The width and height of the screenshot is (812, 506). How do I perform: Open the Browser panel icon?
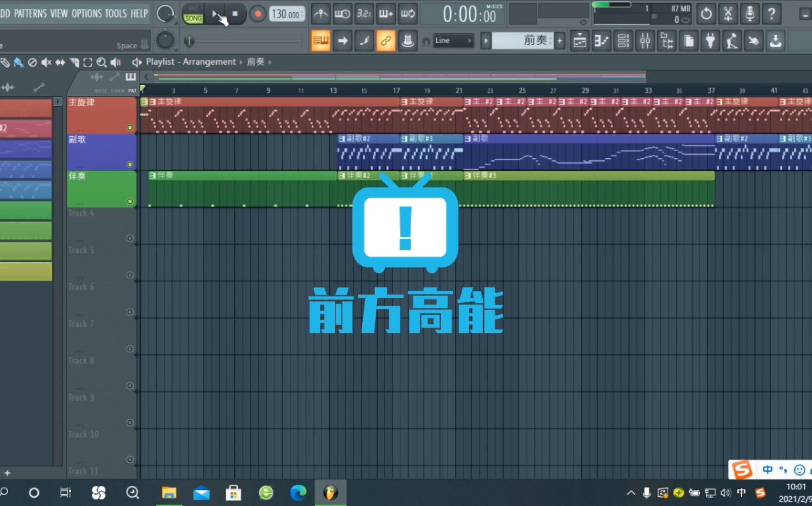(x=667, y=41)
